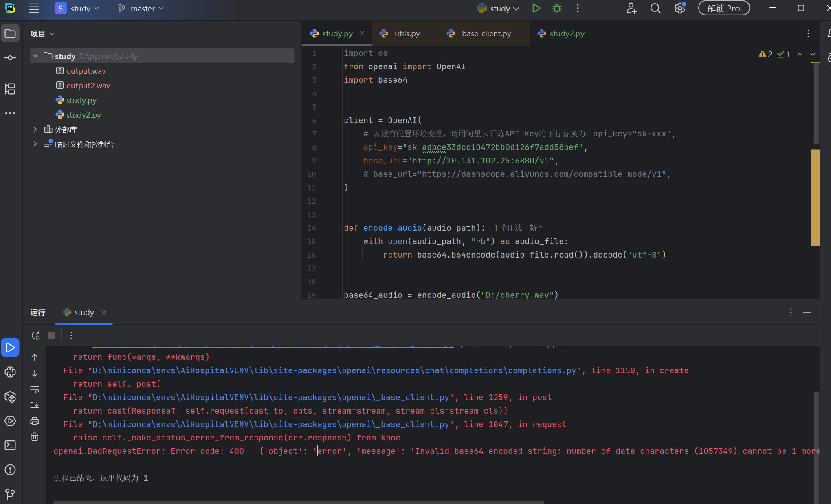Print the console output

[x=35, y=421]
